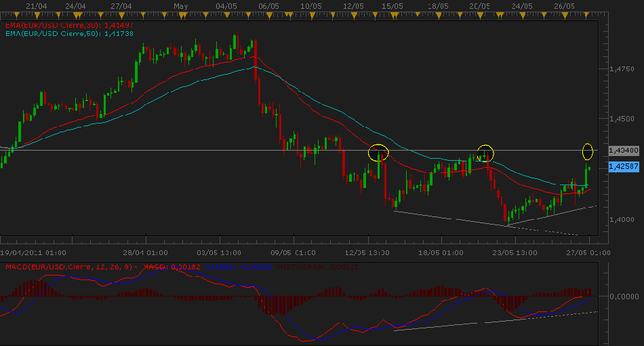
Task: Select the middle yellow ellipse annotation
Action: (x=484, y=153)
